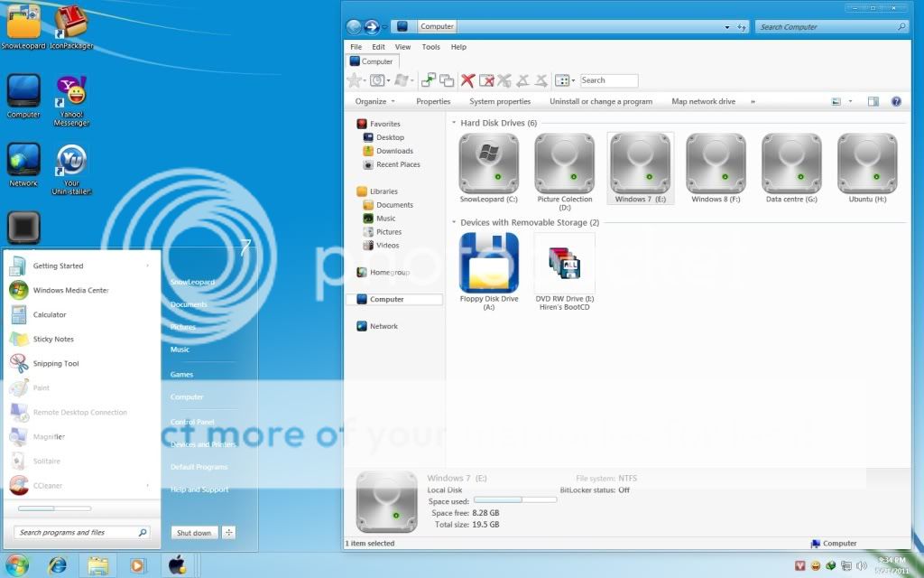Image resolution: width=924 pixels, height=578 pixels.
Task: Click the Properties command button
Action: pyautogui.click(x=433, y=101)
